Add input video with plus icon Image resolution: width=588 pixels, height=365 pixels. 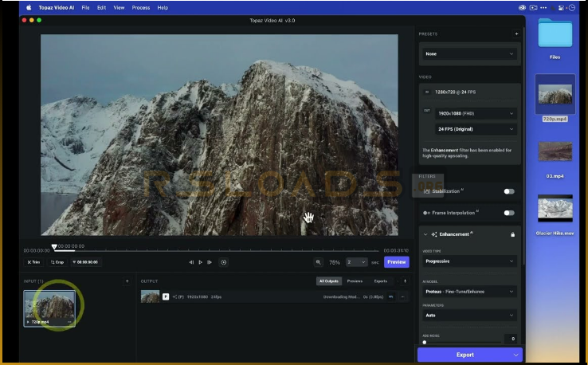[127, 281]
